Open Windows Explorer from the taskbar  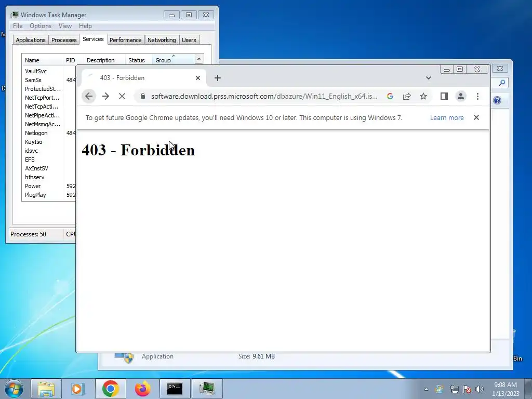click(46, 389)
